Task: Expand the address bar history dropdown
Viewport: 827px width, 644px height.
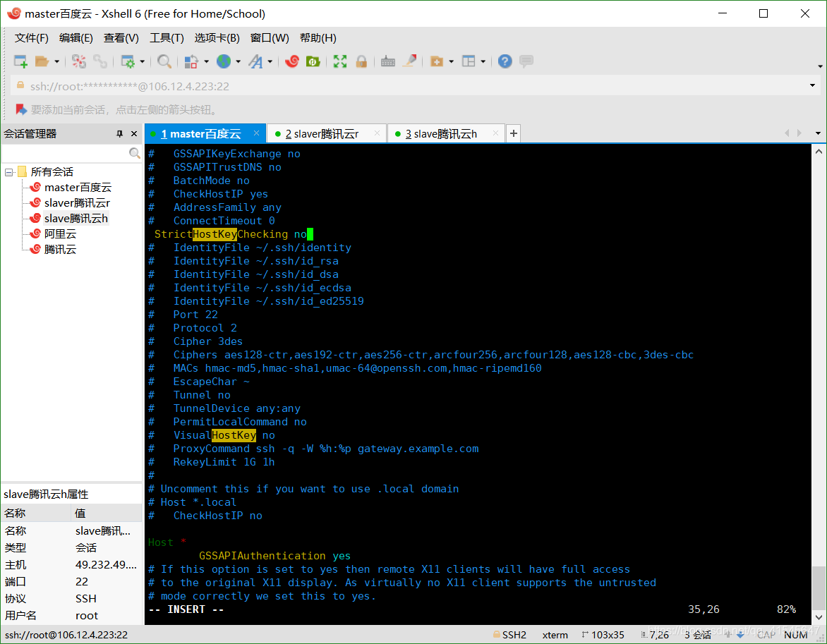Action: coord(812,85)
